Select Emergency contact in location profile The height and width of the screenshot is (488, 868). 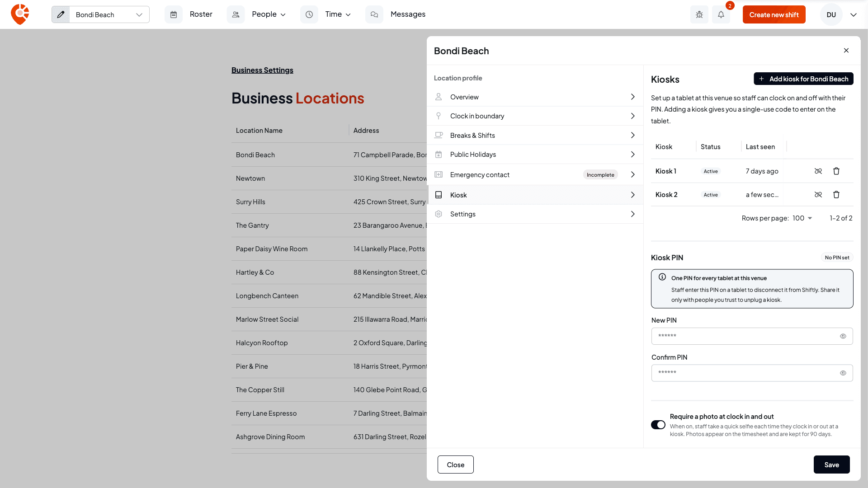[535, 175]
